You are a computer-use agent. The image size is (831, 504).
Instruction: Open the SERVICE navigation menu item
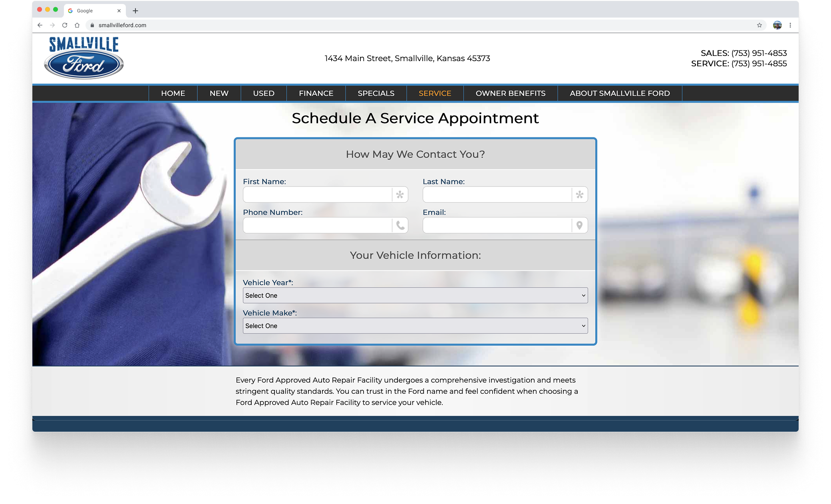pyautogui.click(x=435, y=93)
